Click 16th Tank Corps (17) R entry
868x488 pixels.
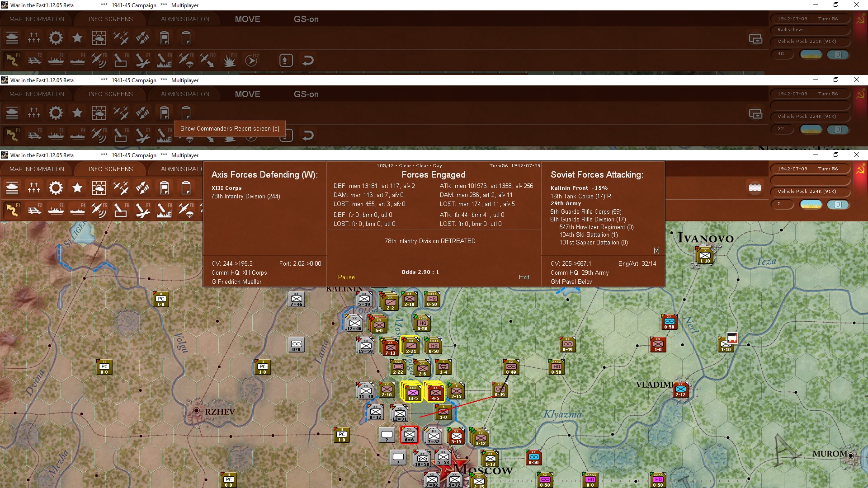point(580,196)
